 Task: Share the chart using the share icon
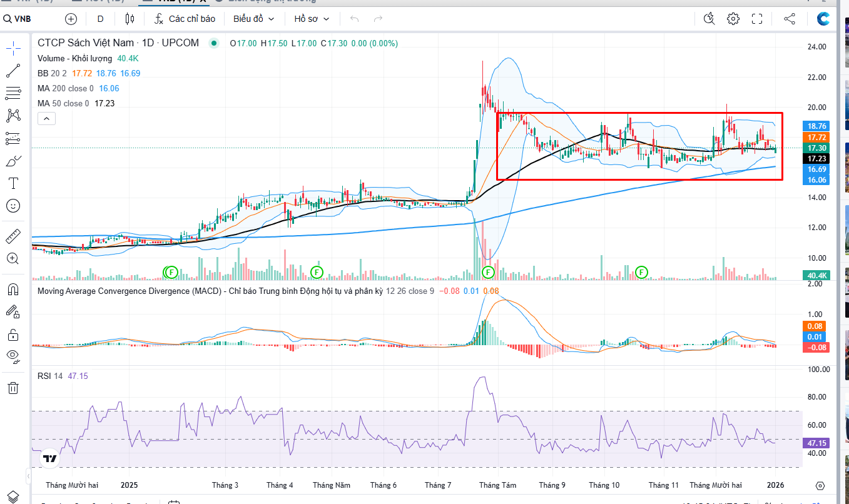(790, 19)
